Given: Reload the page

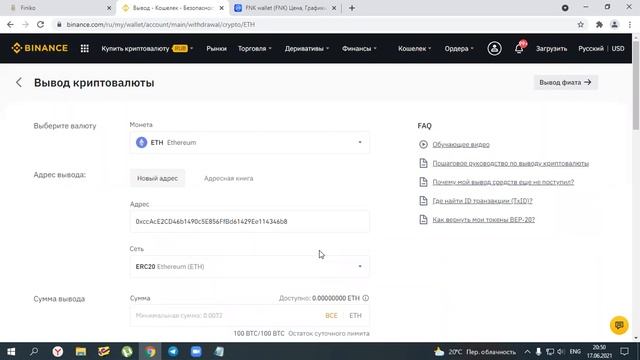Looking at the screenshot, I should pyautogui.click(x=40, y=24).
